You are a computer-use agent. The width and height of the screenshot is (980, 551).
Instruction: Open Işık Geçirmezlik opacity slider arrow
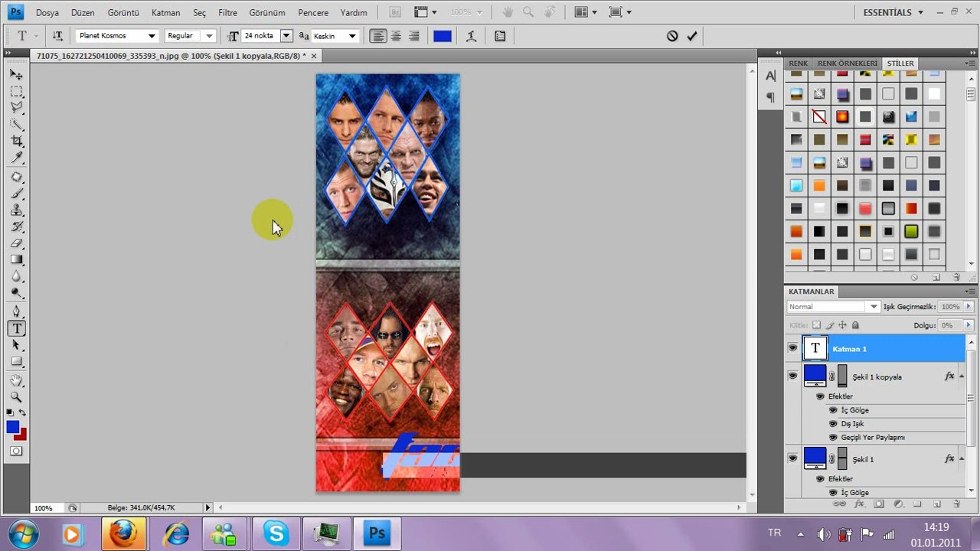(x=969, y=307)
